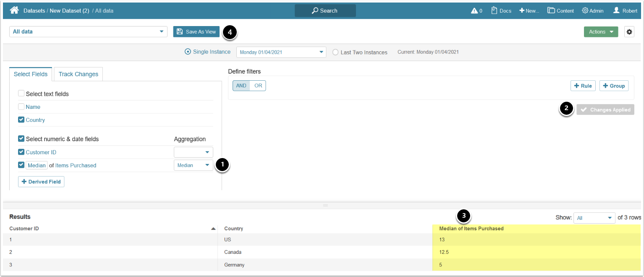This screenshot has height=277, width=644.
Task: Toggle Select text fields checkbox
Action: point(21,93)
